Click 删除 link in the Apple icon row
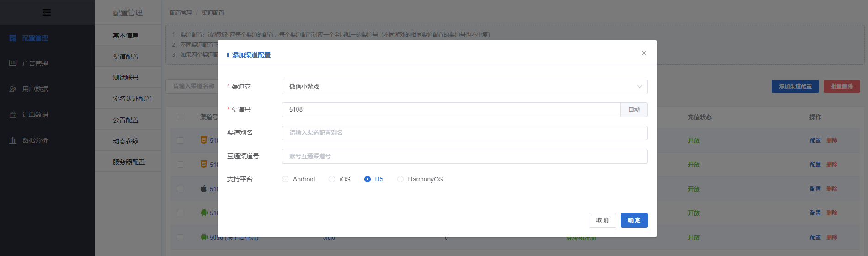Viewport: 868px width, 256px height. point(832,189)
